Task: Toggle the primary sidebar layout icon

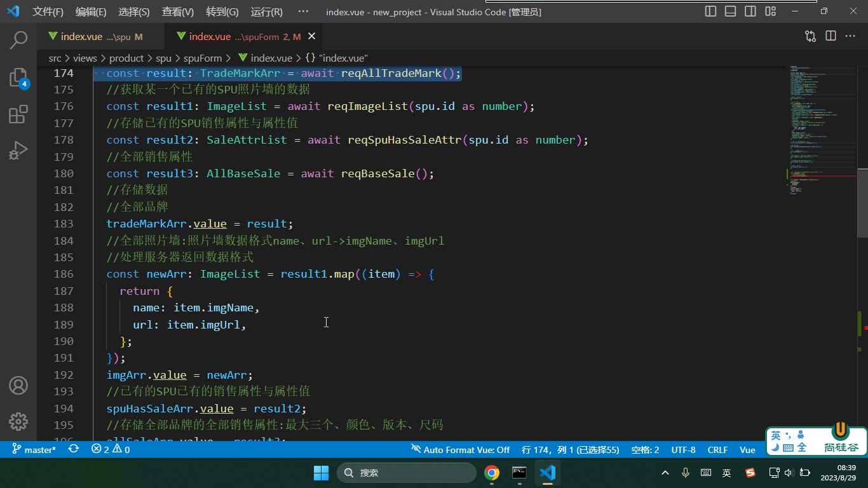Action: click(x=711, y=11)
